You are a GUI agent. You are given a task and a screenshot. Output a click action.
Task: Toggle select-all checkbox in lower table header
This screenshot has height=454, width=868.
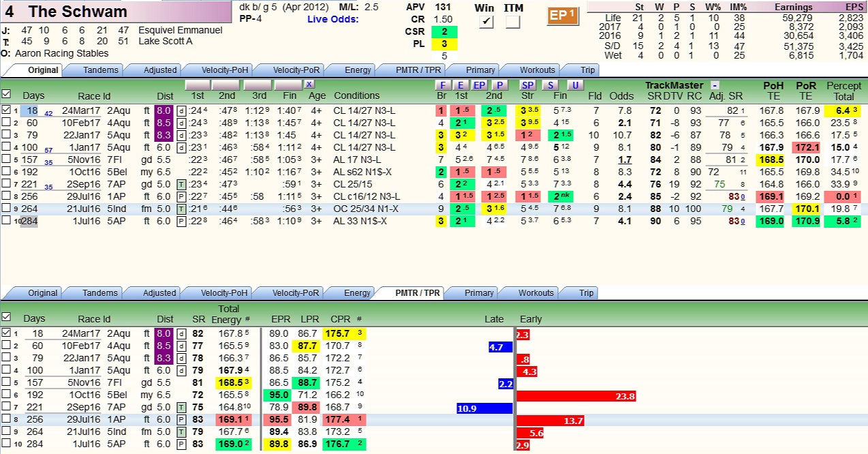[6, 317]
